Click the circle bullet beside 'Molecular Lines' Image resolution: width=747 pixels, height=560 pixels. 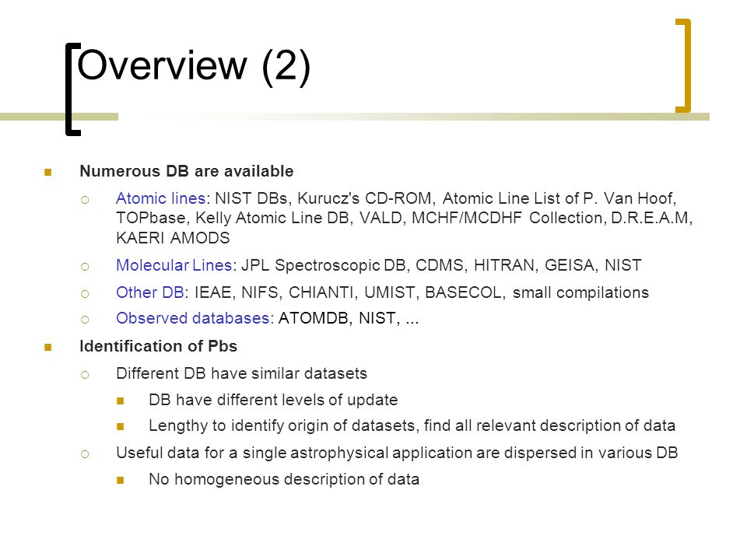pyautogui.click(x=85, y=267)
